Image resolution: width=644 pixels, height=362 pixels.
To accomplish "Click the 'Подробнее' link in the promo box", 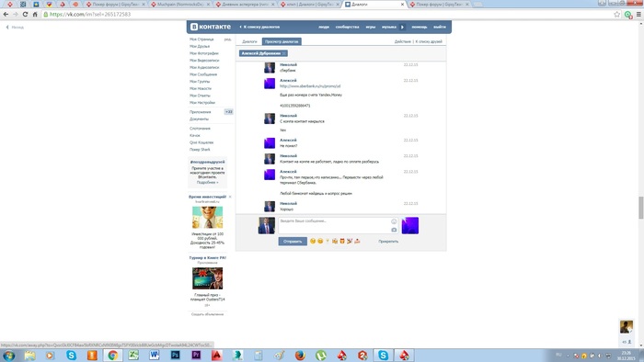I will (207, 183).
